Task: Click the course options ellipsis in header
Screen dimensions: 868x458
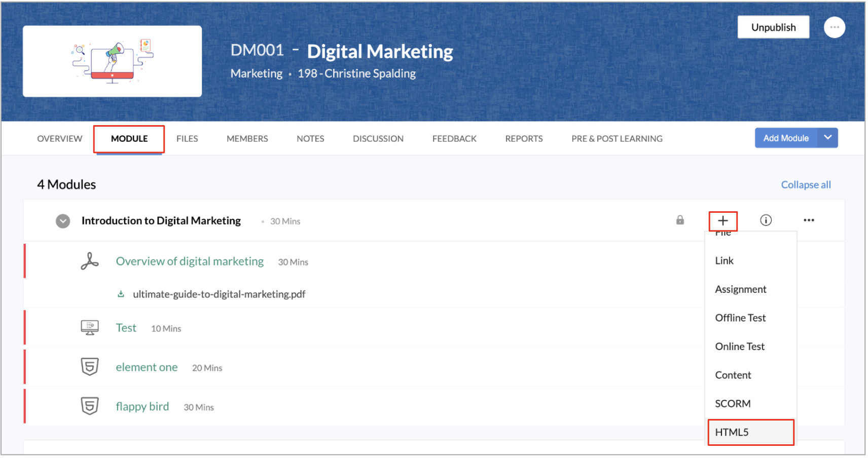Action: pos(834,27)
